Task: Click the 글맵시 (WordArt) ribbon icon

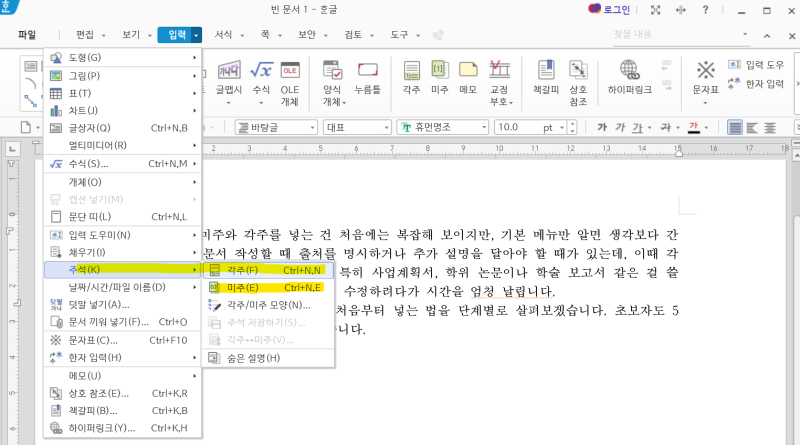Action: pos(229,82)
